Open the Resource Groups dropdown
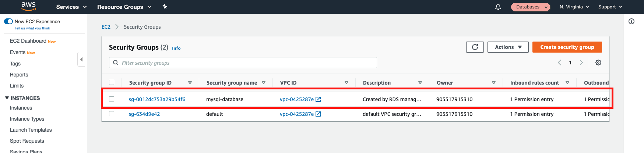Image resolution: width=644 pixels, height=153 pixels. (x=124, y=7)
